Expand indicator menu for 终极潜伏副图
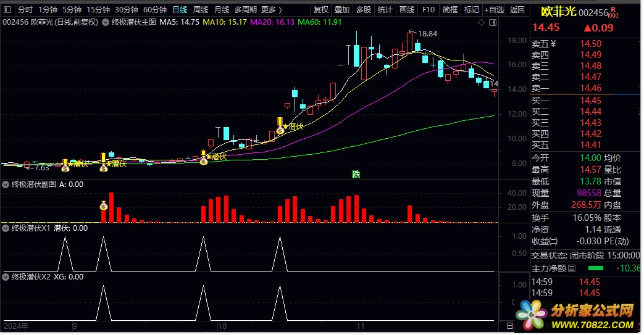Screen dimensions: 644x335 [x=6, y=184]
